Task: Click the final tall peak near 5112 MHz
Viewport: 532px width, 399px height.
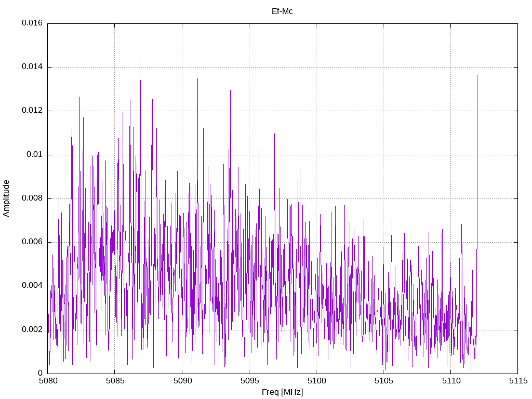Action: [477, 76]
